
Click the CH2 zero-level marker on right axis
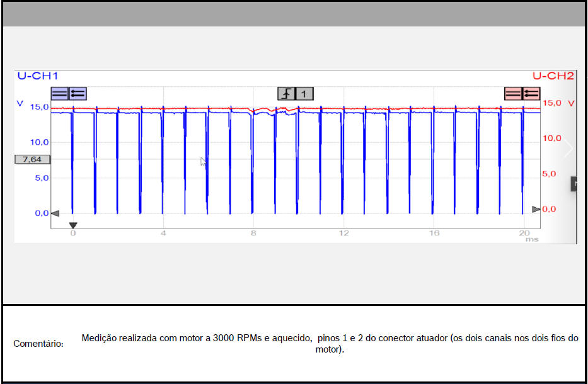[536, 209]
